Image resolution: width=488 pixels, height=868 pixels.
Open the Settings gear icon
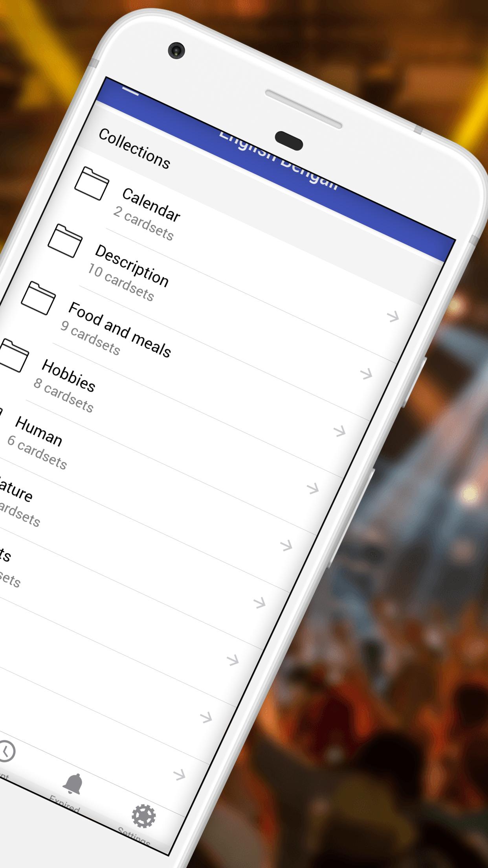pos(143,816)
